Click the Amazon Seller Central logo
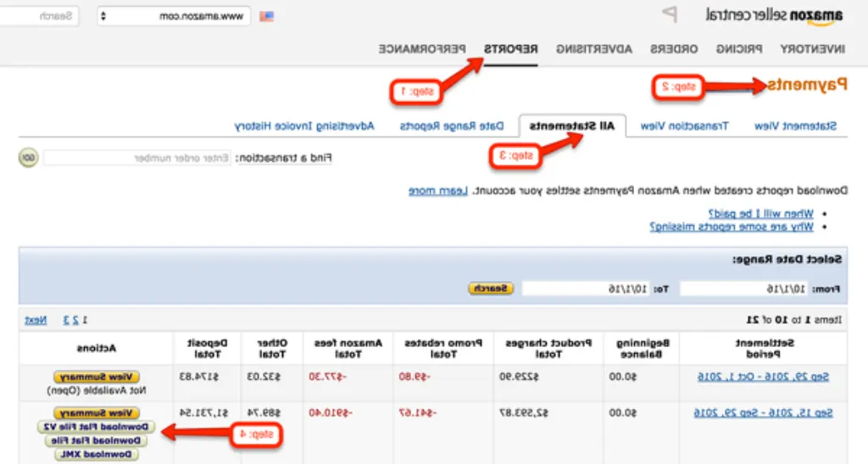This screenshot has width=868, height=464. (775, 15)
